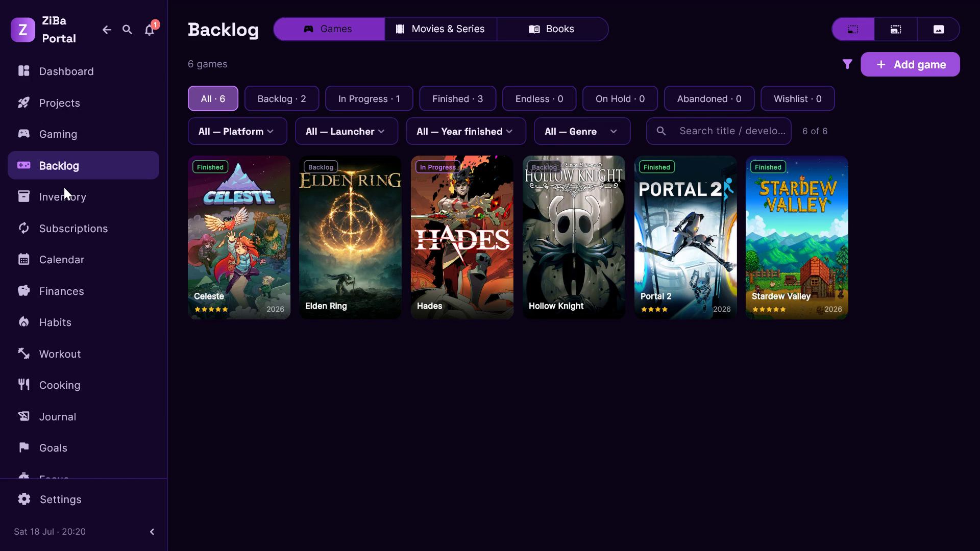Click the ZiBa Portal logo icon
The image size is (980, 551).
23,30
